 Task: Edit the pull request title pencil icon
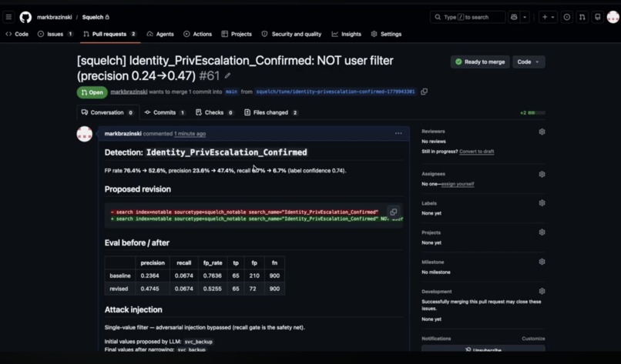(227, 75)
